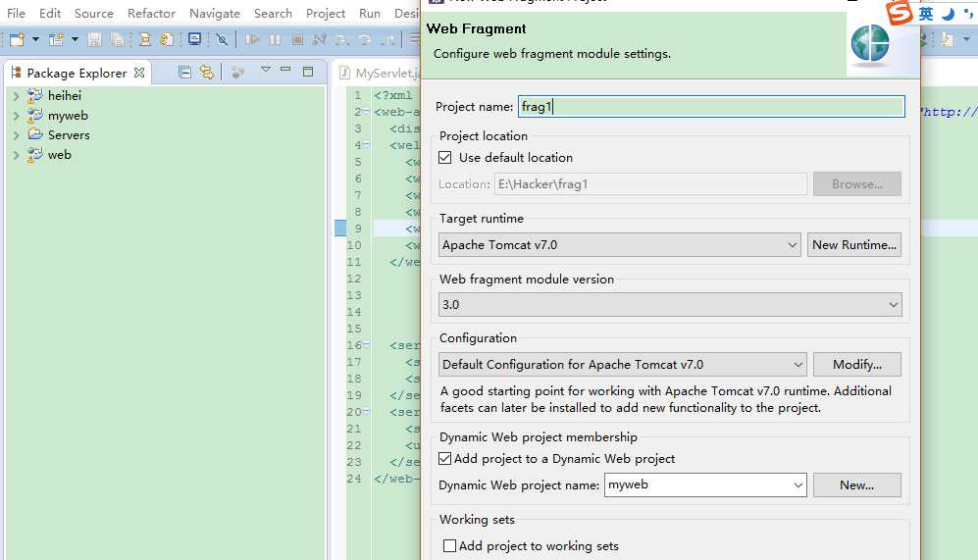
Task: Maximize the Package Explorer view
Action: coord(308,71)
